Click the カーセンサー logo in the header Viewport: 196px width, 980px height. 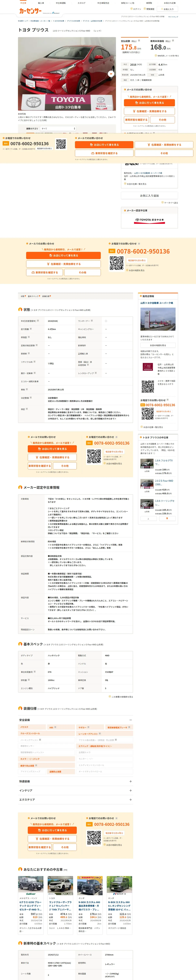[x=30, y=11]
